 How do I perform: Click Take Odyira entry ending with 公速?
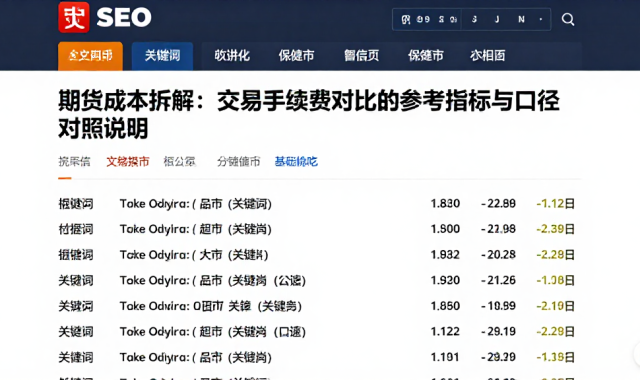[x=213, y=280]
